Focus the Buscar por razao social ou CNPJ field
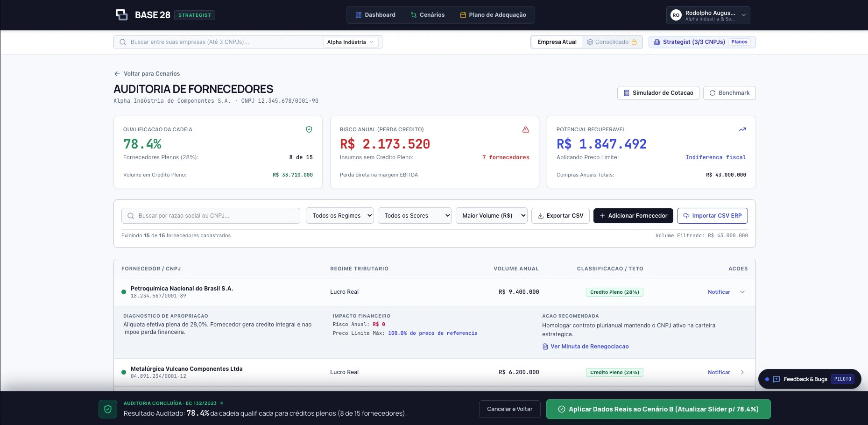The height and width of the screenshot is (425, 868). [211, 216]
